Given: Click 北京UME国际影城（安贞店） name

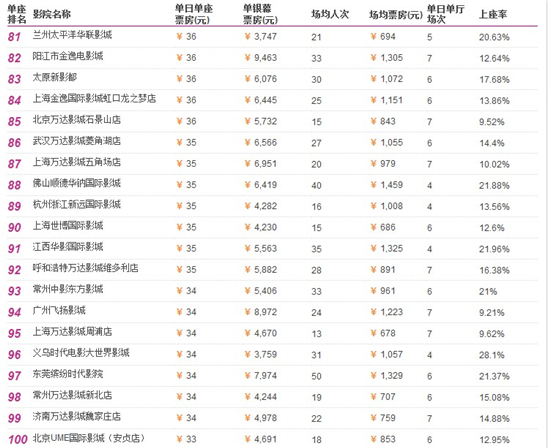Looking at the screenshot, I should point(89,438).
